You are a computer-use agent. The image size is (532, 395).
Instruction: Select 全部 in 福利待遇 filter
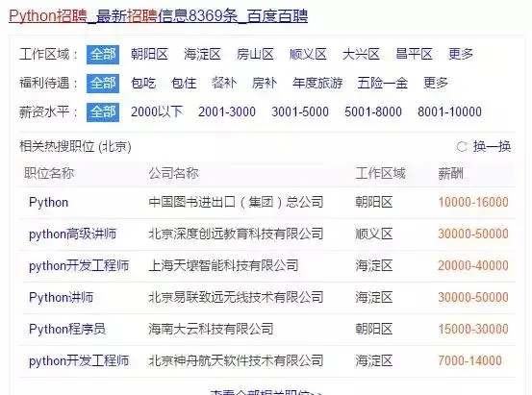[103, 84]
